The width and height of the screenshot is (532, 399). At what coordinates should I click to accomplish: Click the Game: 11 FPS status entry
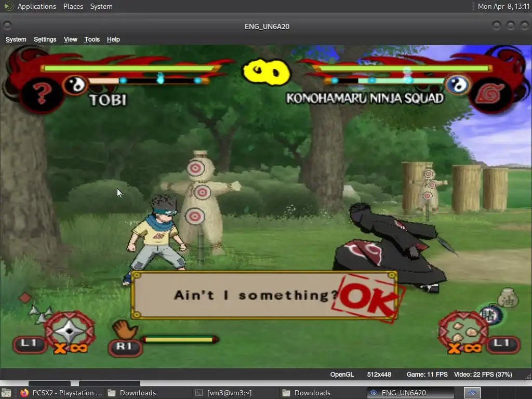[x=427, y=374]
